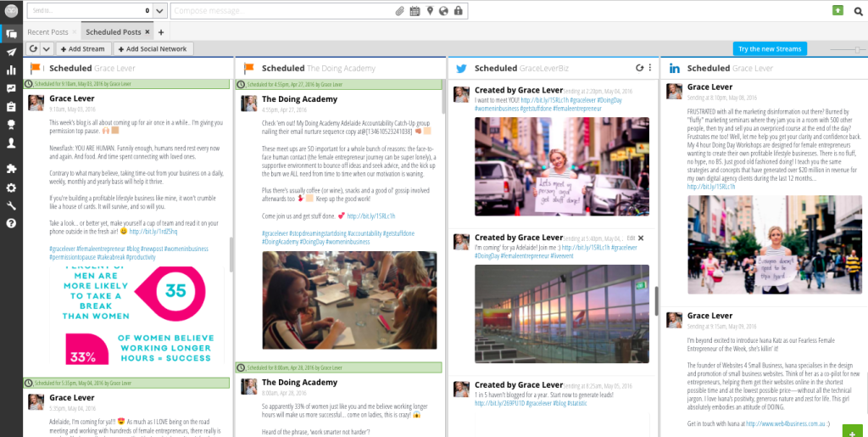Click #femaleentrepreneur hashtag in Grace Lever blog post
Image resolution: width=868 pixels, height=437 pixels.
[x=100, y=249]
